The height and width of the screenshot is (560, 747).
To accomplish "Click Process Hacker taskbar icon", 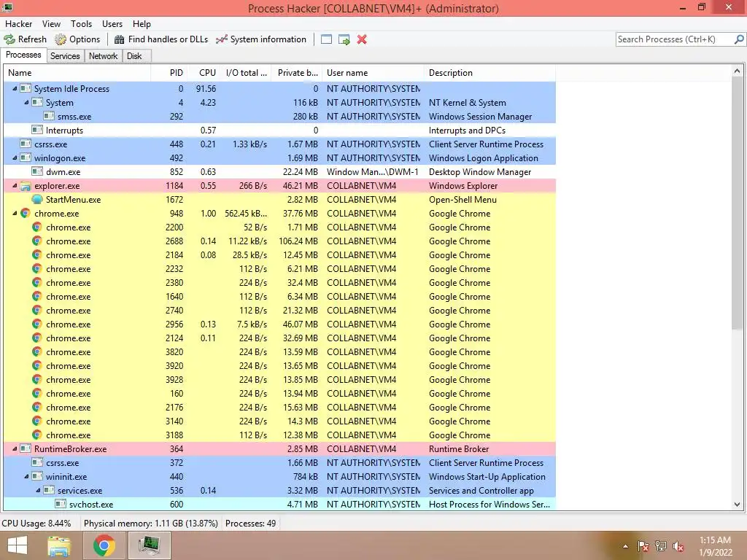I will 149,545.
